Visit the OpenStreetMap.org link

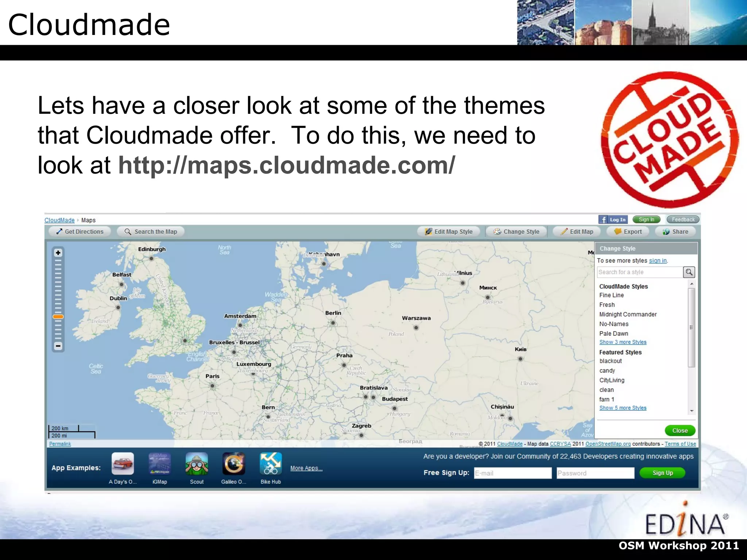point(608,444)
